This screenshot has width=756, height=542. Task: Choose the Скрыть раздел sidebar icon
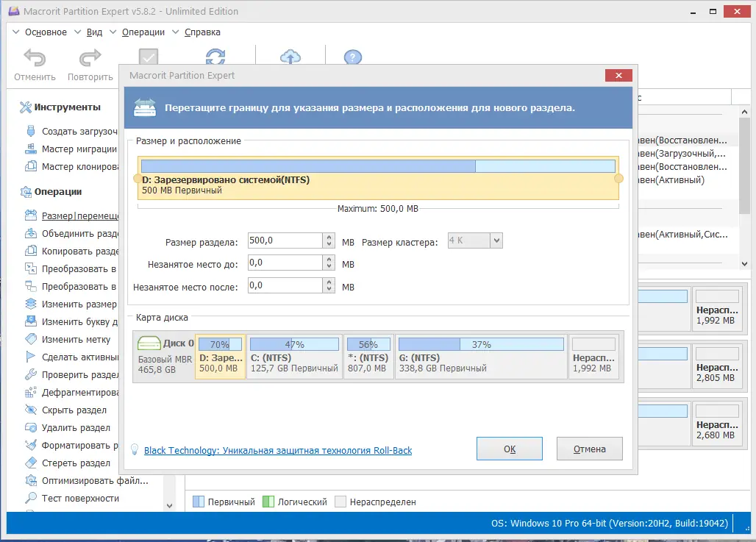click(x=31, y=410)
